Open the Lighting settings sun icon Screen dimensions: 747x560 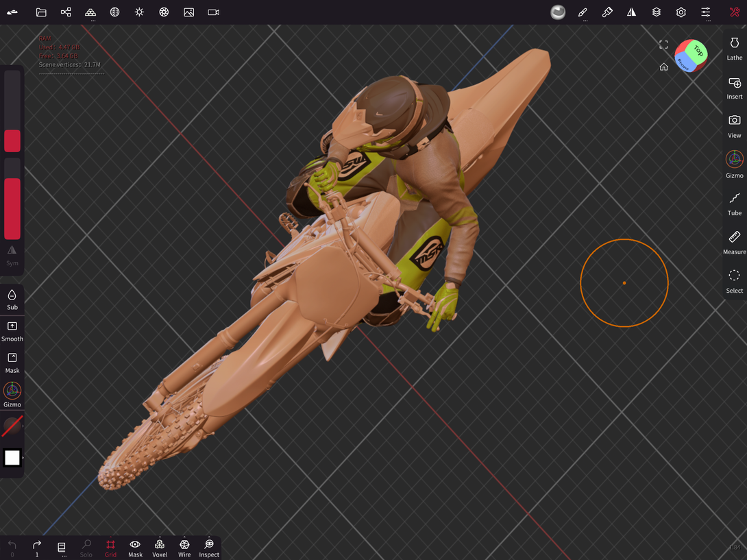coord(139,12)
